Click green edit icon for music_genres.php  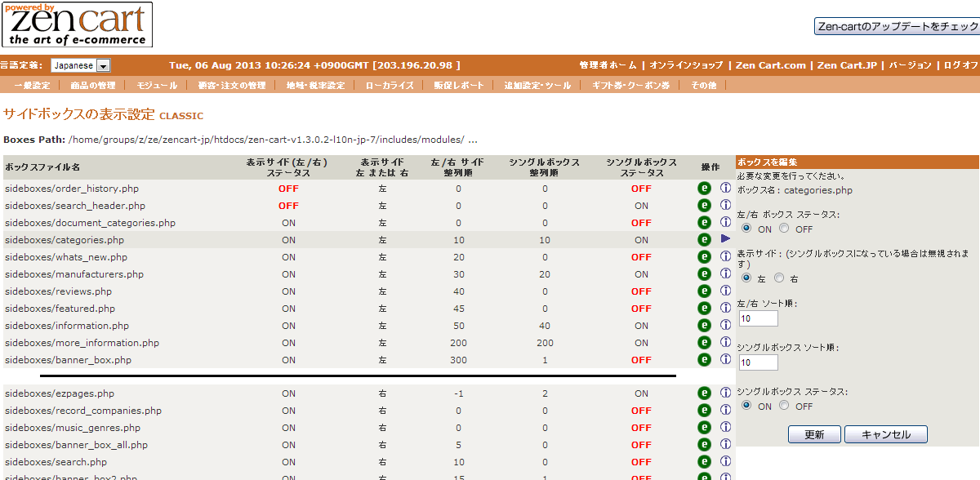(704, 428)
